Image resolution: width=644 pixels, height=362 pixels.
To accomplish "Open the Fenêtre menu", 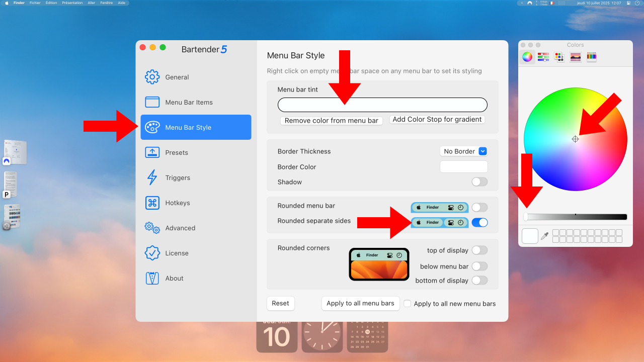I will [107, 3].
